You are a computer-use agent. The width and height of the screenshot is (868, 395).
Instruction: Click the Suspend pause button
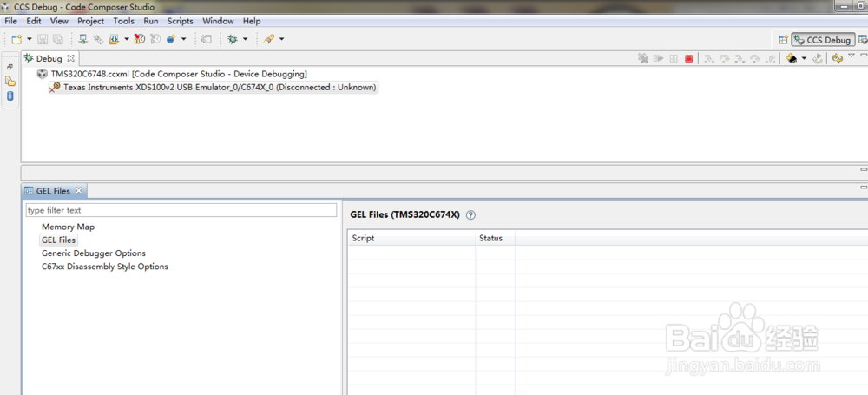coord(674,58)
